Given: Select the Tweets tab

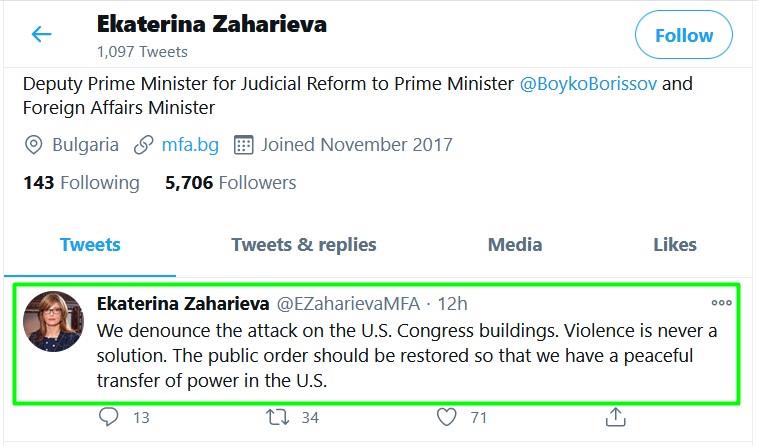Looking at the screenshot, I should pyautogui.click(x=90, y=245).
